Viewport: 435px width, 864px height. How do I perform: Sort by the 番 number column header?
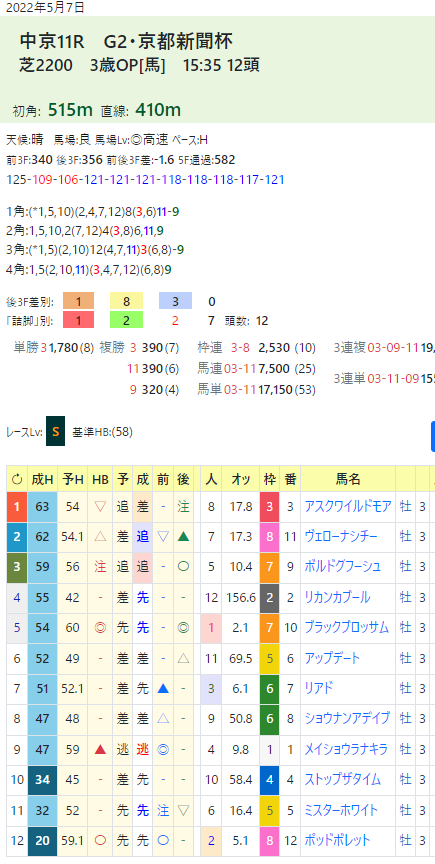[x=289, y=479]
